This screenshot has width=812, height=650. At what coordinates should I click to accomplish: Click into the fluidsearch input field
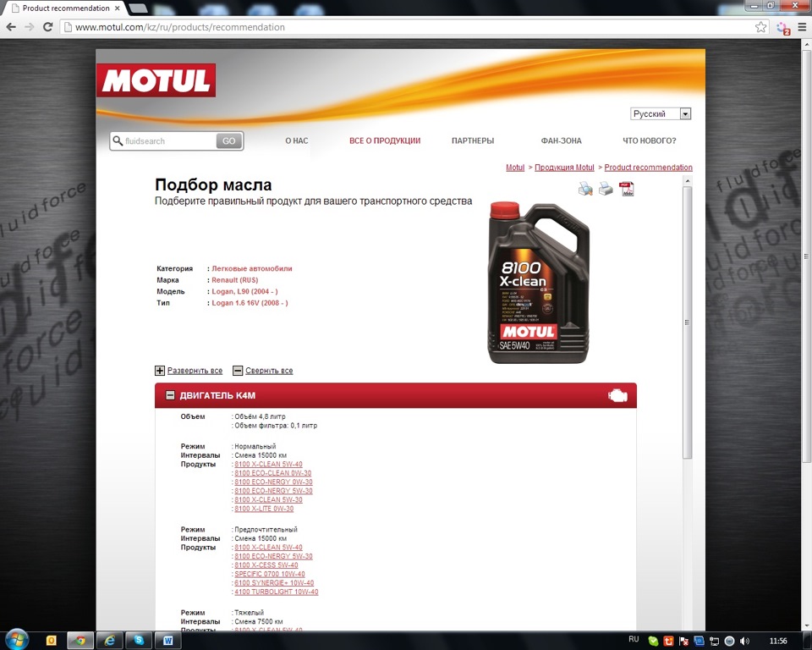[169, 141]
